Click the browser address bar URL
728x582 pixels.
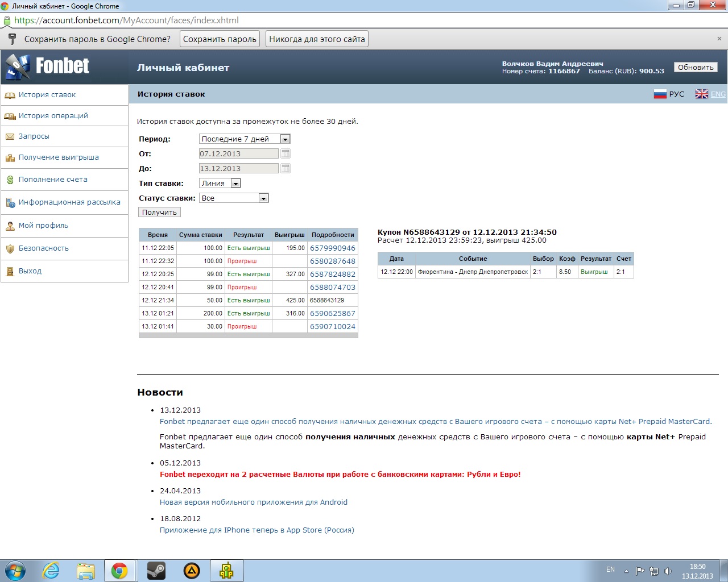(126, 20)
